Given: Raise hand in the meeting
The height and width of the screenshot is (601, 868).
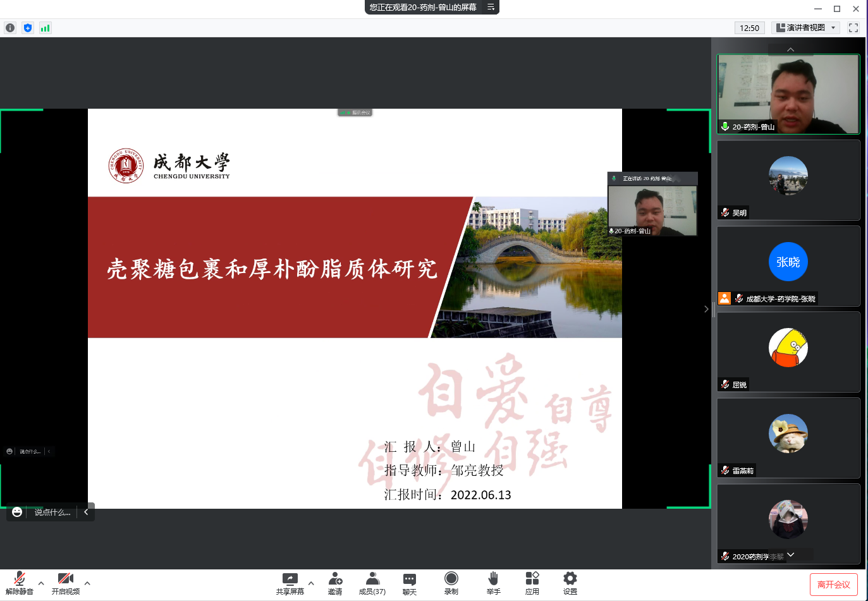Looking at the screenshot, I should (x=493, y=583).
